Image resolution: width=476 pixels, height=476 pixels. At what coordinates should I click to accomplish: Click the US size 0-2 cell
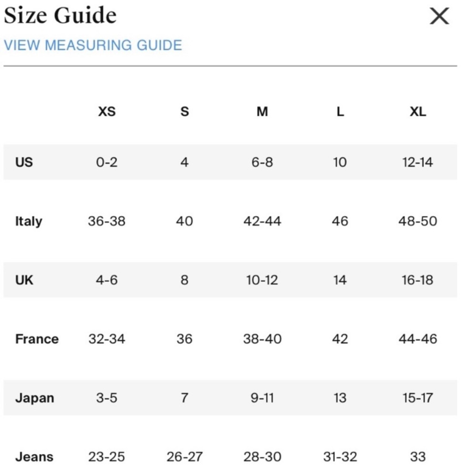107,162
